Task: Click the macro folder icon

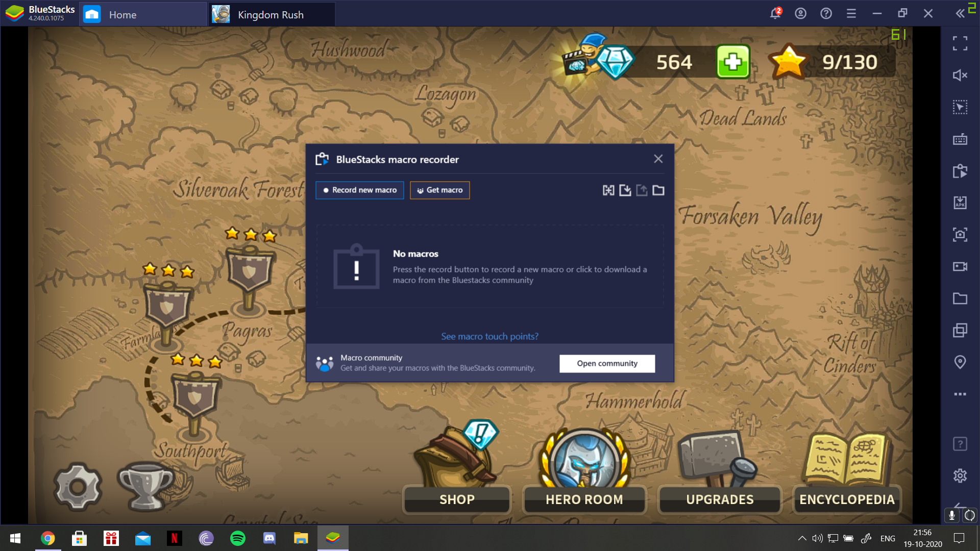Action: coord(659,190)
